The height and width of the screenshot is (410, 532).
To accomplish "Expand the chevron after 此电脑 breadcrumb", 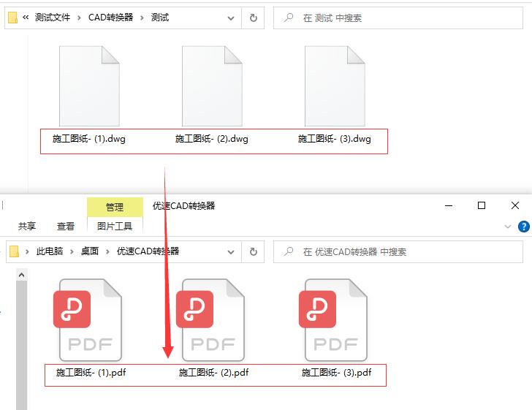I will pos(72,251).
